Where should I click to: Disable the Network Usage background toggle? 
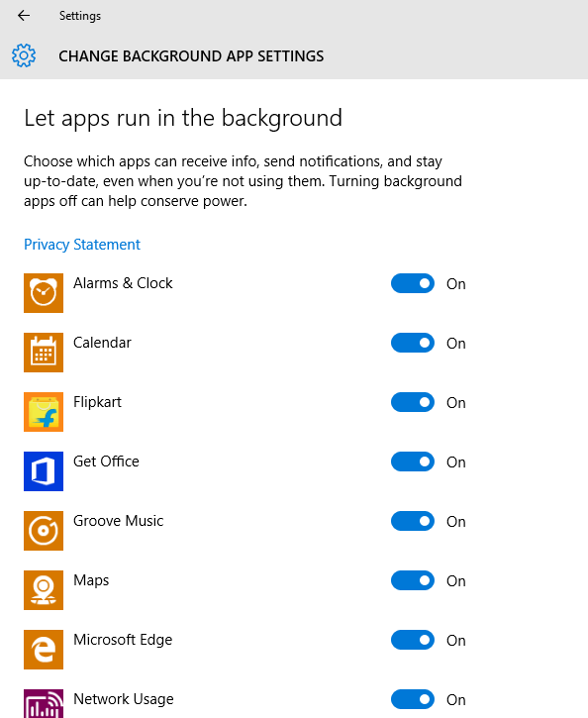(413, 699)
